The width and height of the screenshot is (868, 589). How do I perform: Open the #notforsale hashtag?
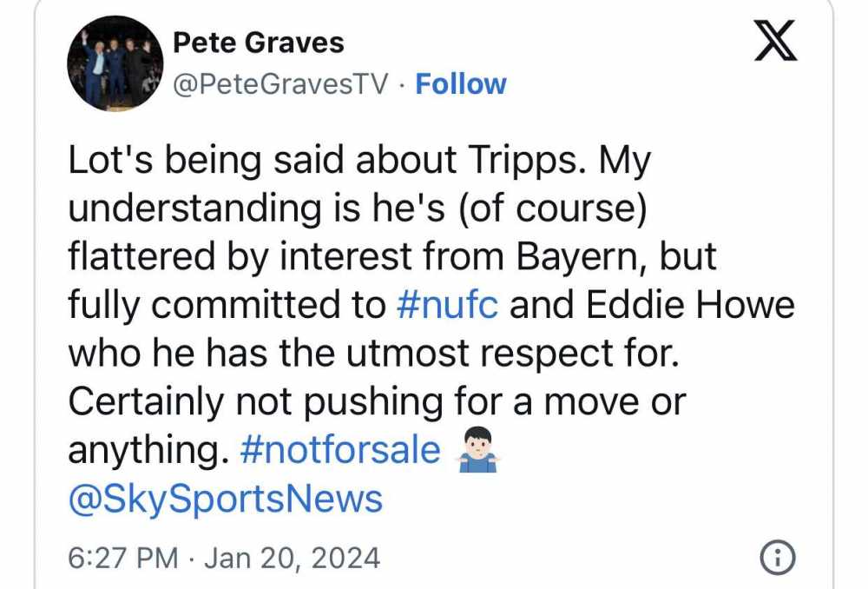coord(340,449)
